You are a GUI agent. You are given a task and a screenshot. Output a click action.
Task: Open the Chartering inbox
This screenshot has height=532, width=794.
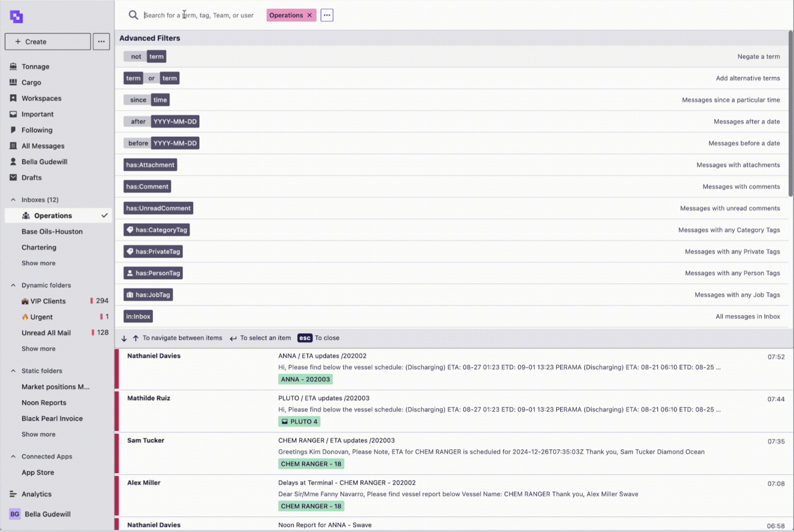tap(39, 248)
